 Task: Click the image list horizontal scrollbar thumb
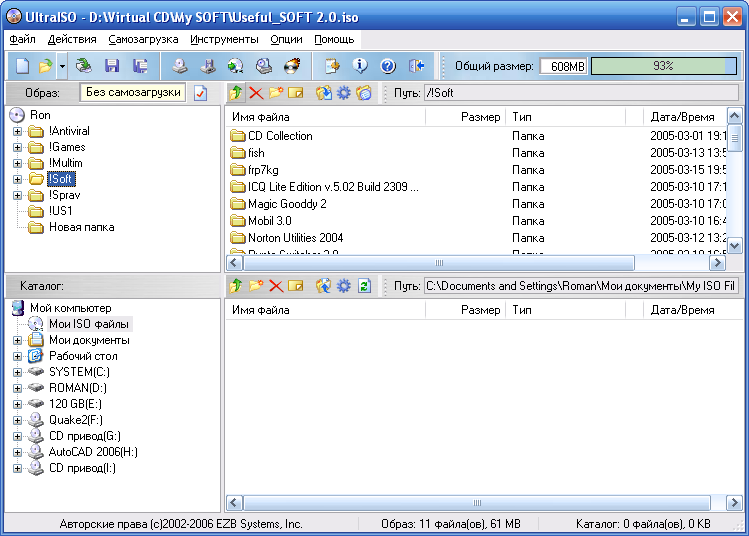tap(439, 263)
